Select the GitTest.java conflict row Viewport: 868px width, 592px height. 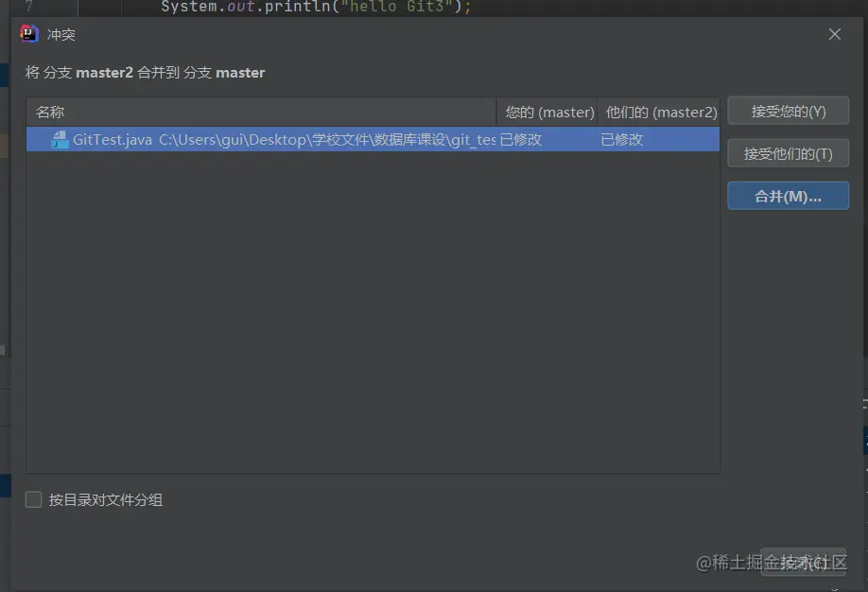click(373, 140)
